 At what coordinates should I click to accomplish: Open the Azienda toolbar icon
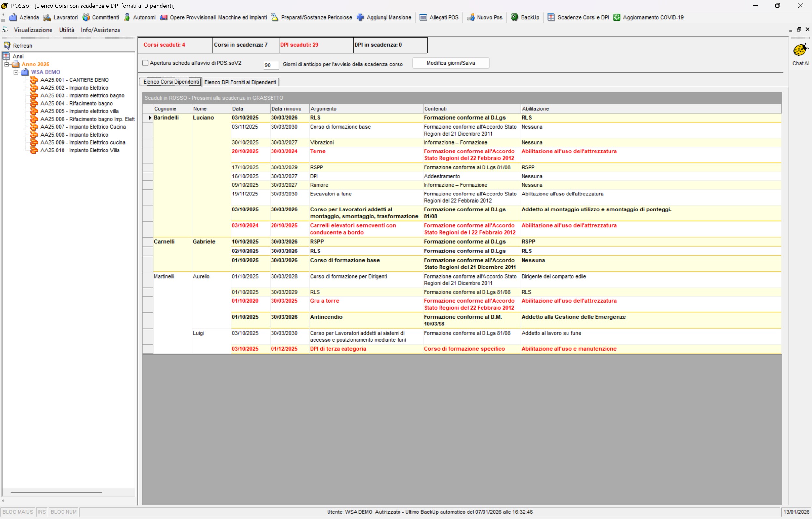(13, 17)
